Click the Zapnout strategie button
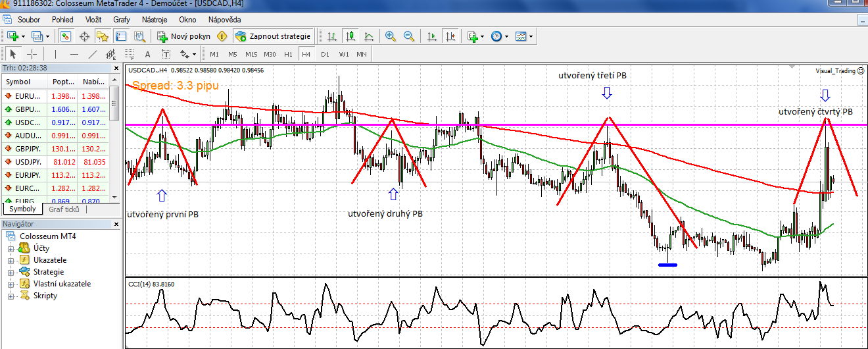This screenshot has height=349, width=868. [274, 36]
